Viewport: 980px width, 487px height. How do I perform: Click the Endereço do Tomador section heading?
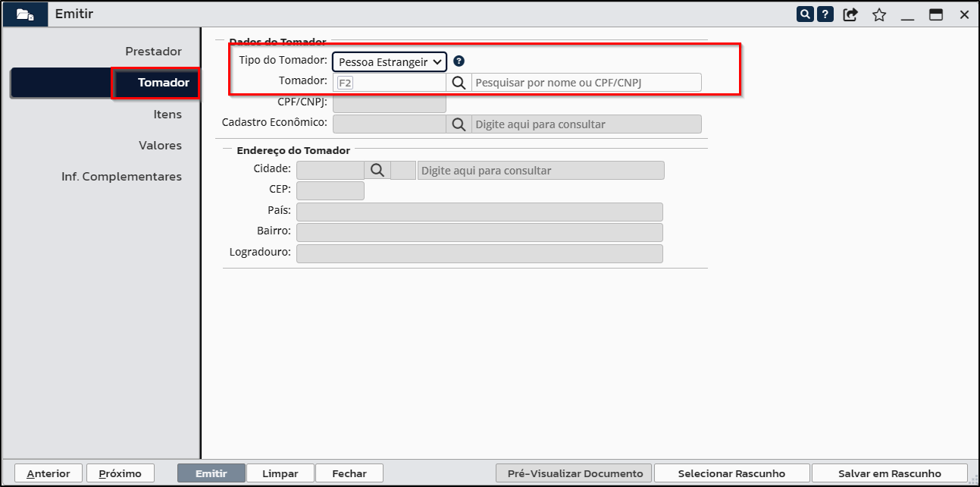pyautogui.click(x=293, y=150)
